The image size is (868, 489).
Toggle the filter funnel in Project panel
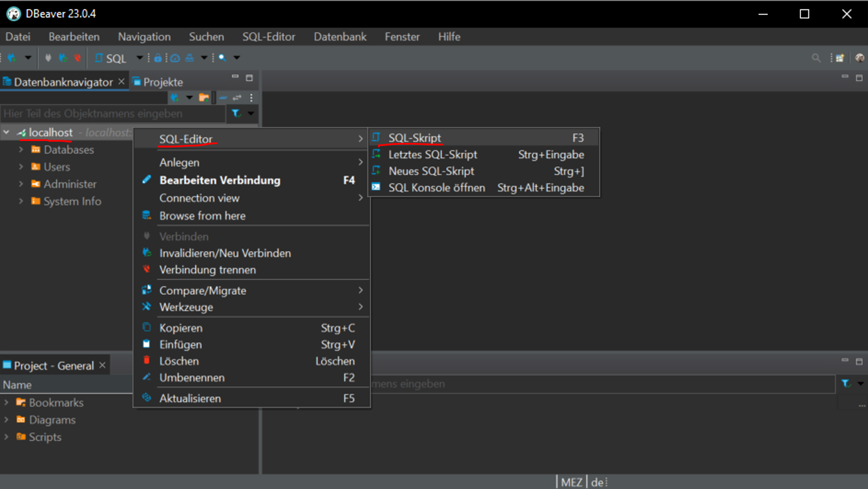(x=846, y=383)
